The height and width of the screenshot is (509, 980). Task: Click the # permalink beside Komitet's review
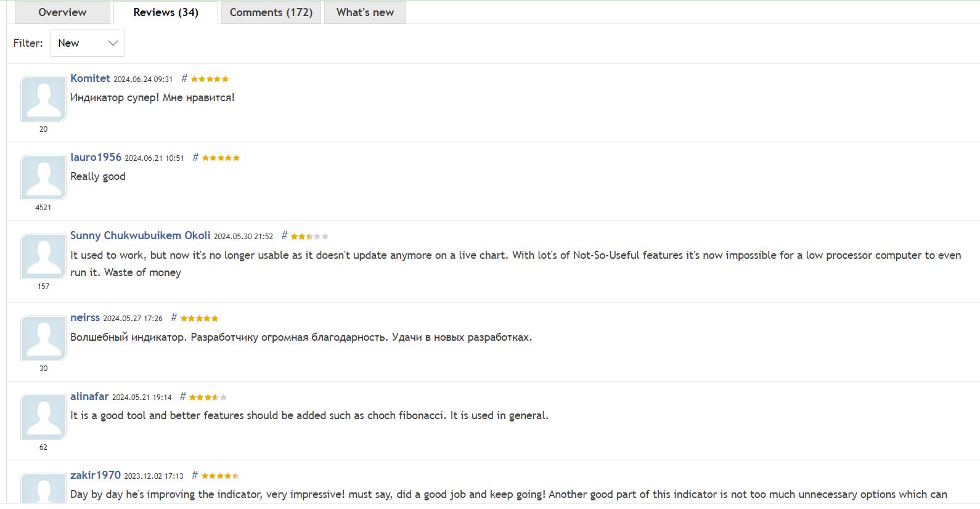(x=184, y=79)
